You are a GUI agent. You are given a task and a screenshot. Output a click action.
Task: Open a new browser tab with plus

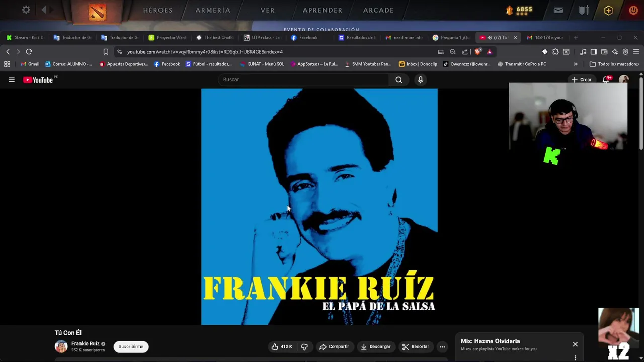pos(576,37)
